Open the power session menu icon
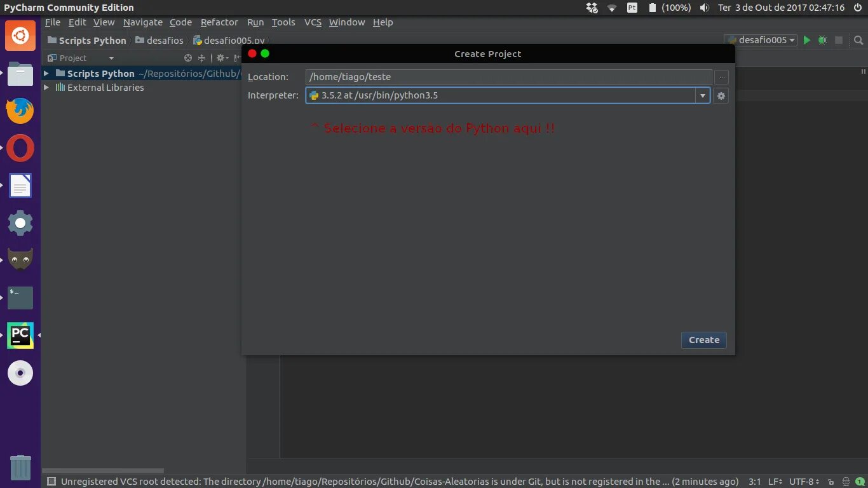Viewport: 868px width, 488px height. click(x=857, y=8)
